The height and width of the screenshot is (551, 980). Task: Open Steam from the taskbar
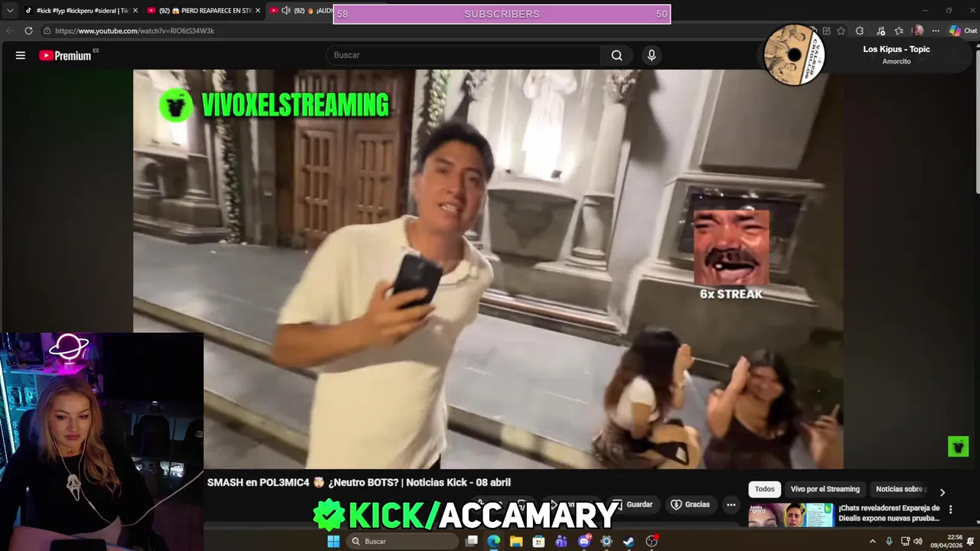(629, 541)
